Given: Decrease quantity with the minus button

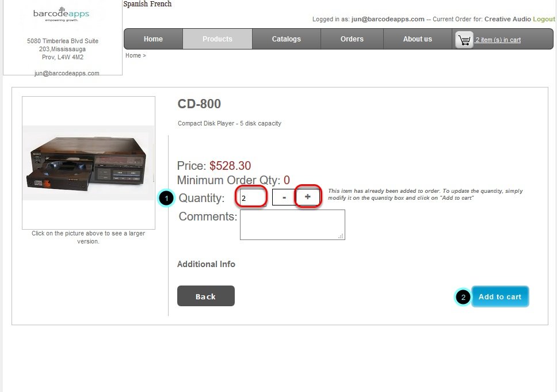Looking at the screenshot, I should tap(284, 197).
